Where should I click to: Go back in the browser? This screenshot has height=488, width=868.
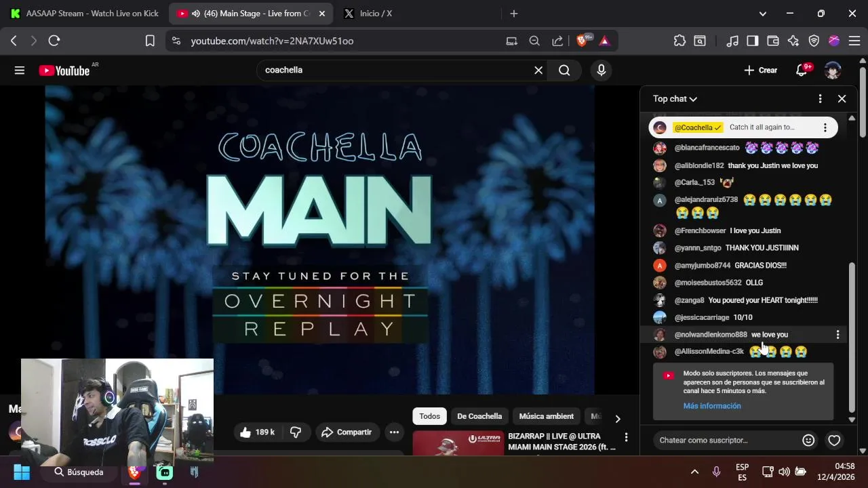pos(14,41)
